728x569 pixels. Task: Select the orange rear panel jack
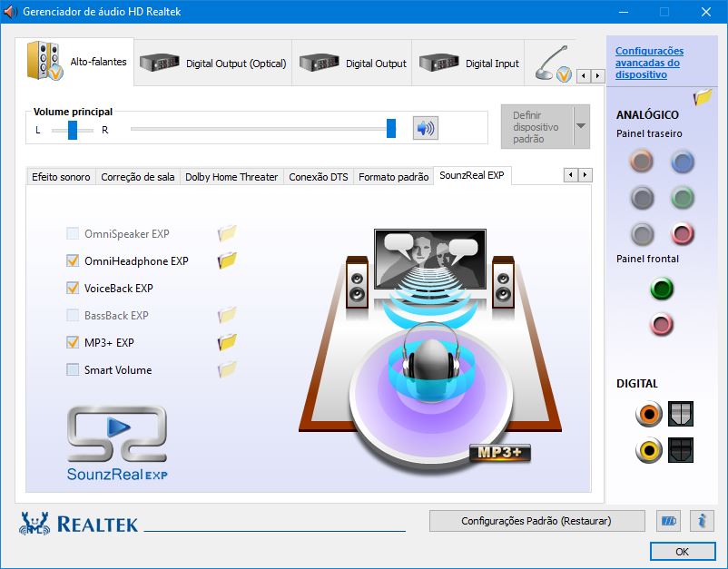[641, 161]
